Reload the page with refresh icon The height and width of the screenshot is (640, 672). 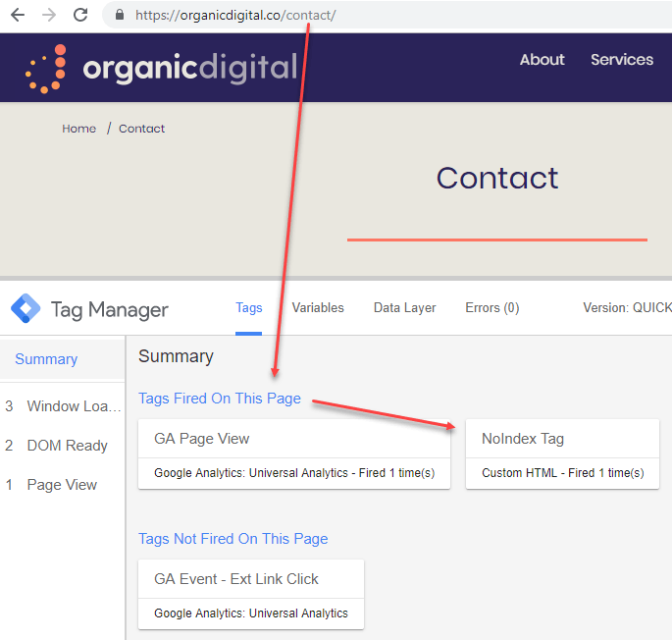coord(80,15)
